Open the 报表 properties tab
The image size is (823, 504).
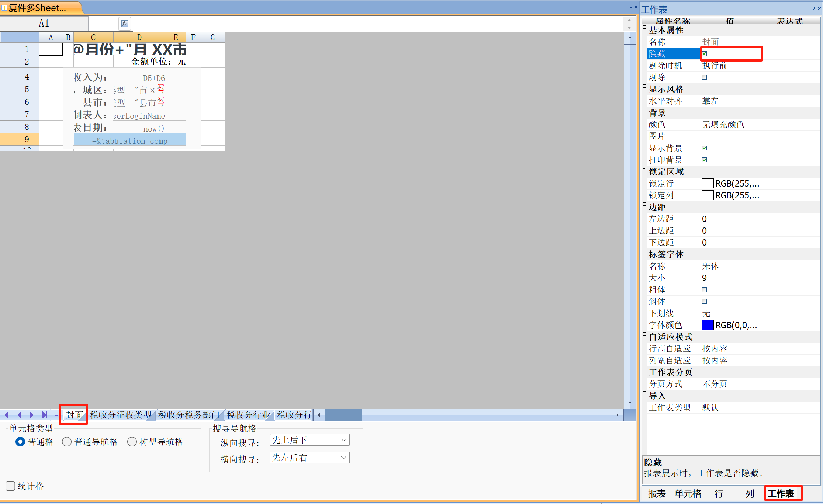[x=657, y=493]
